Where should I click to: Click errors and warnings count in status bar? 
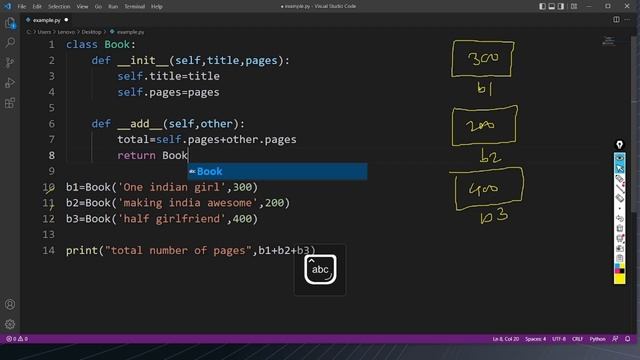pos(17,339)
